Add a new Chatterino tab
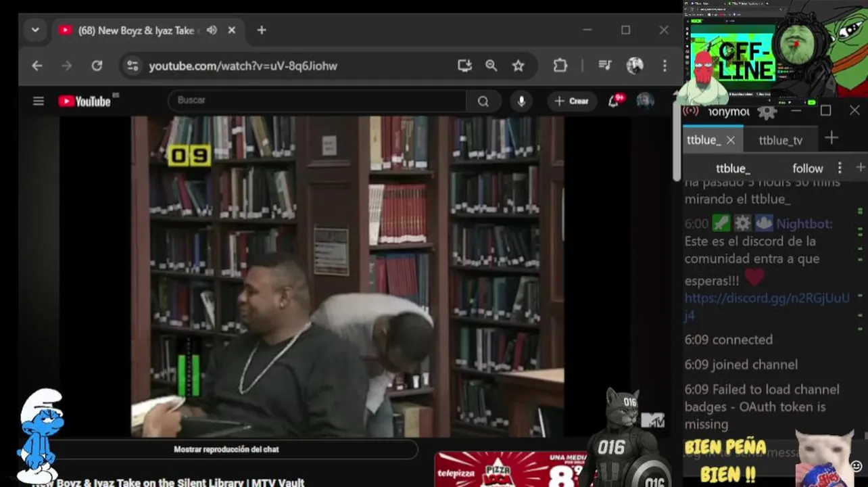 (831, 138)
